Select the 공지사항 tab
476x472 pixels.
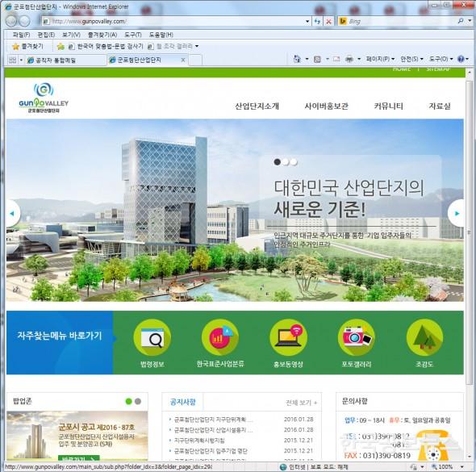click(183, 402)
